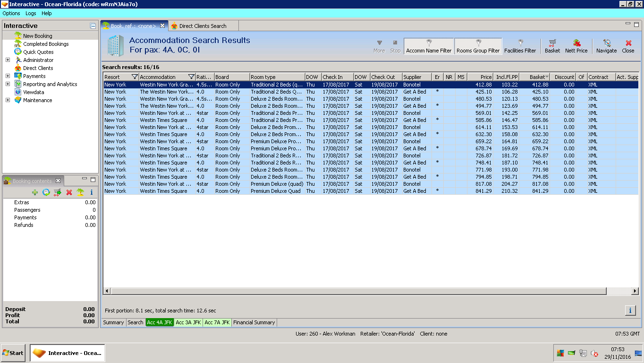This screenshot has width=644, height=363.
Task: Click the muted volume tray icon
Action: (x=594, y=353)
